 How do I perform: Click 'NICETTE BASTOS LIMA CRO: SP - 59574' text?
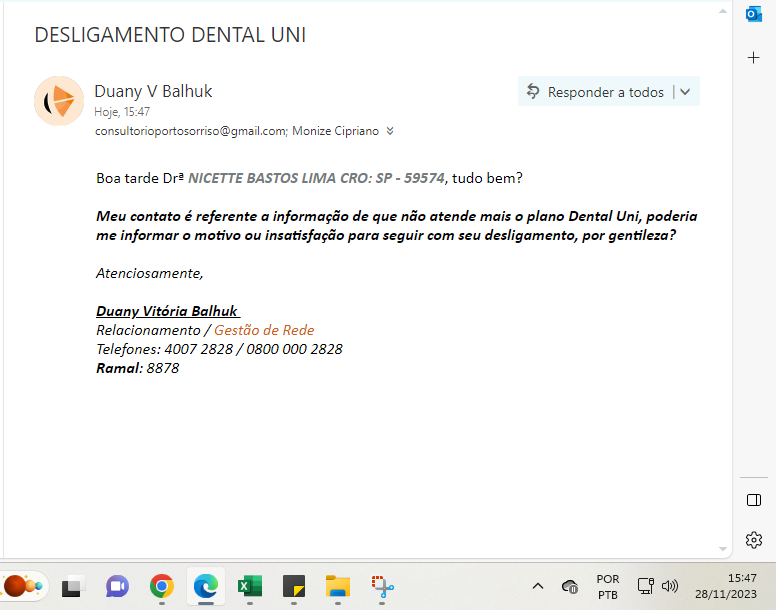coord(316,178)
